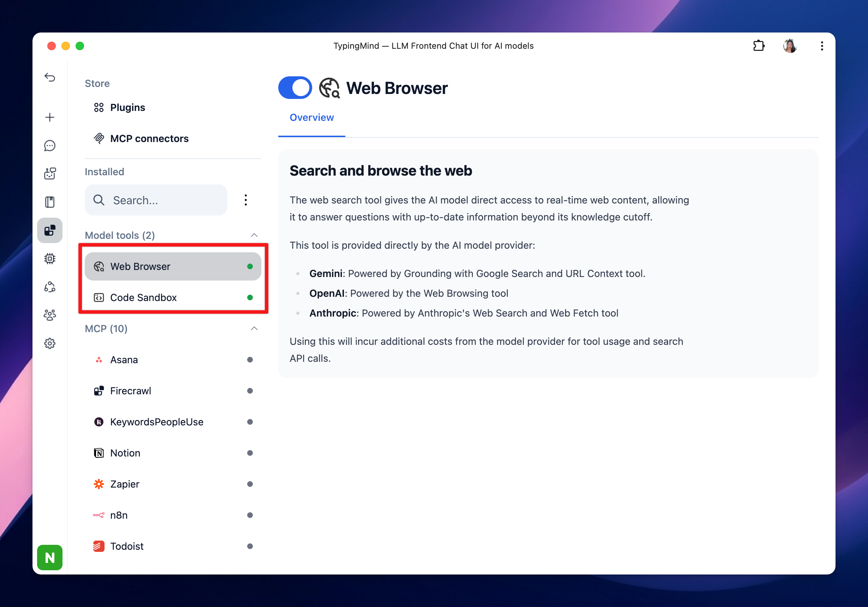Image resolution: width=868 pixels, height=607 pixels.
Task: Open the Installed list options menu
Action: (x=246, y=200)
